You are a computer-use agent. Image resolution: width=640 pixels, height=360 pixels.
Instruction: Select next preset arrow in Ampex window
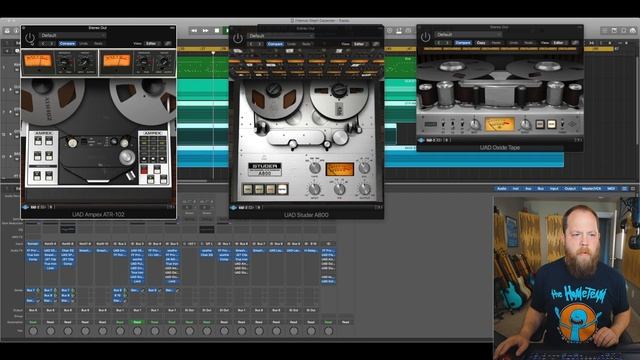point(52,43)
